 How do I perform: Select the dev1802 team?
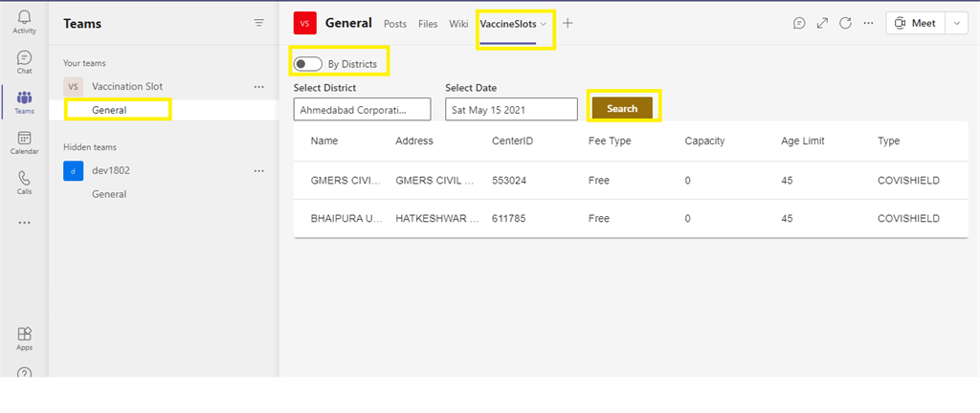111,170
